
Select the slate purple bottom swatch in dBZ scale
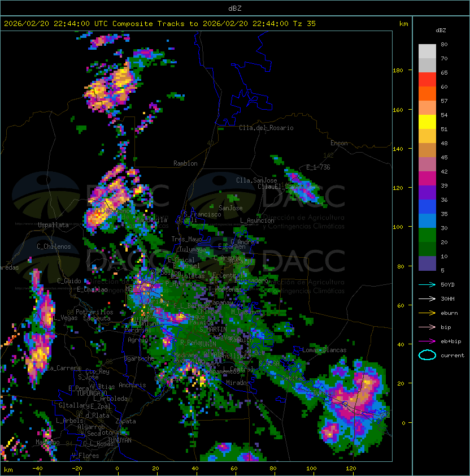(427, 263)
